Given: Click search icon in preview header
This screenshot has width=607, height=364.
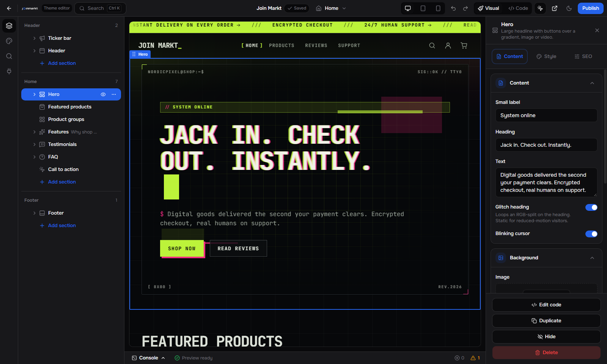Looking at the screenshot, I should click(432, 45).
